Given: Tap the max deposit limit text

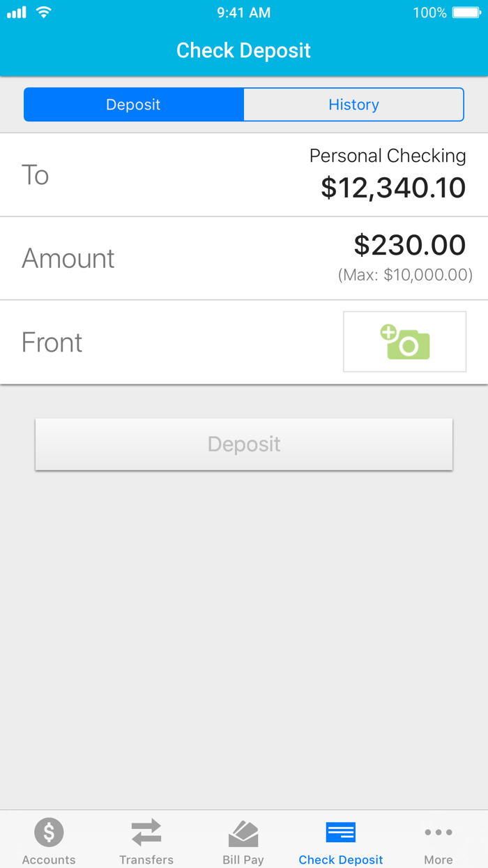Looking at the screenshot, I should click(x=404, y=275).
